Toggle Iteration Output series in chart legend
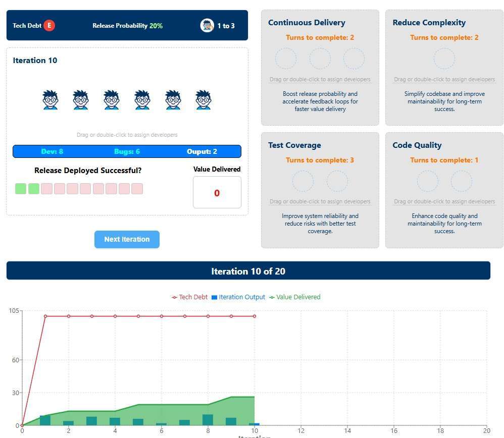Image resolution: width=504 pixels, height=438 pixels. click(238, 297)
